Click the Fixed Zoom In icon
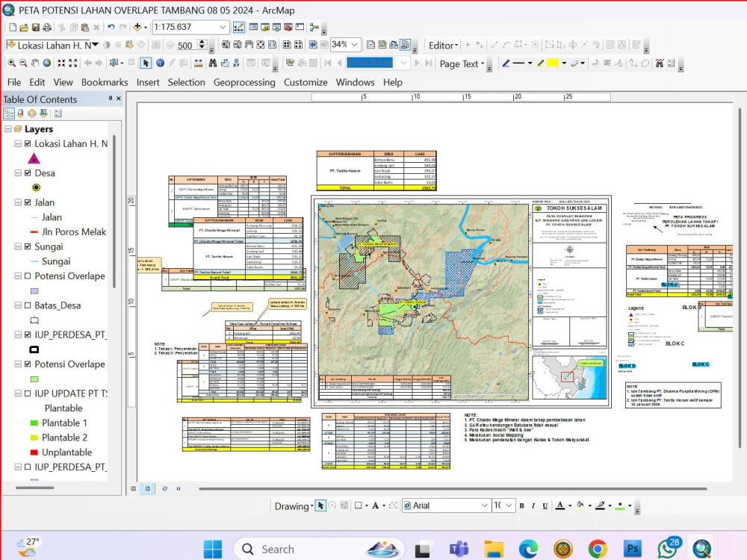 coord(61,63)
